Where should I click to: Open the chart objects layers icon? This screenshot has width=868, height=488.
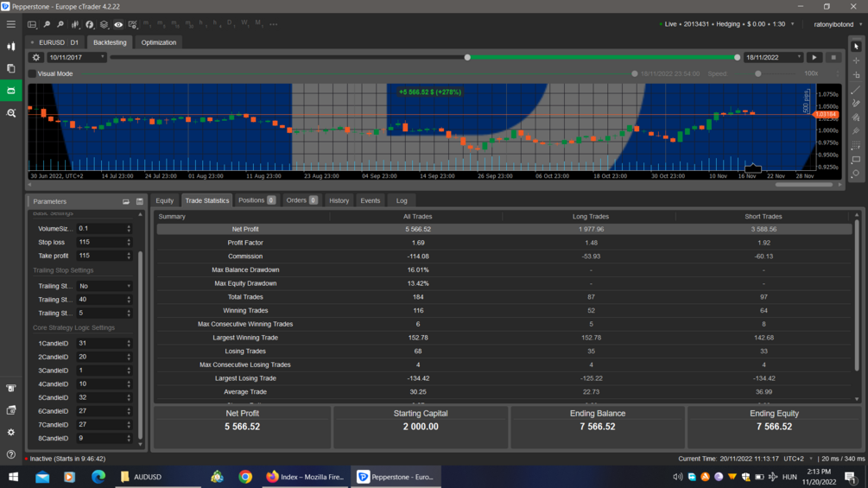(104, 24)
